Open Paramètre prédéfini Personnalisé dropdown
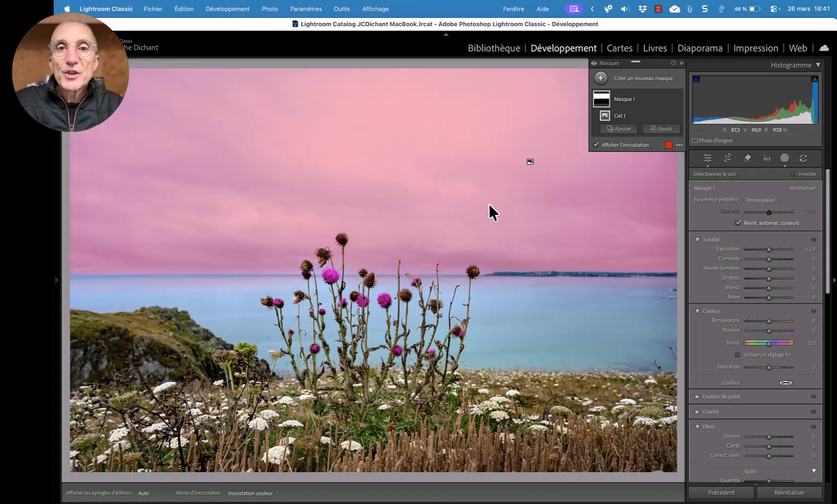 [x=762, y=200]
